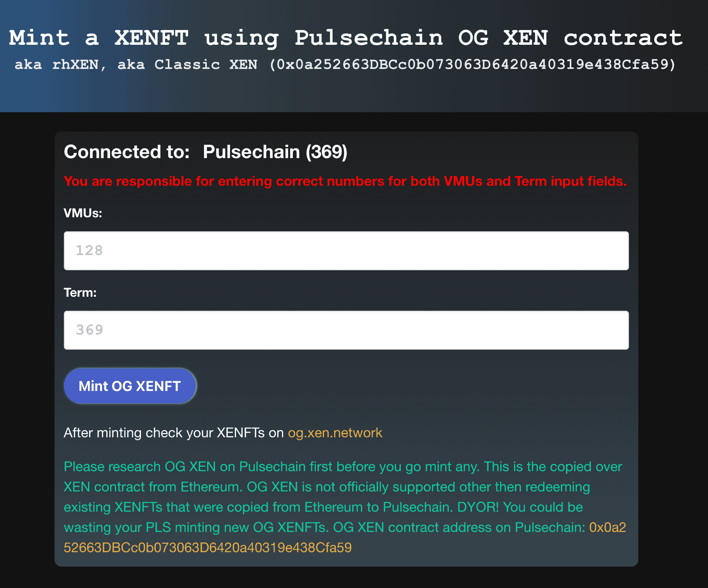Viewport: 708px width, 588px height.
Task: Select the Term placeholder showing 369
Action: [x=89, y=330]
